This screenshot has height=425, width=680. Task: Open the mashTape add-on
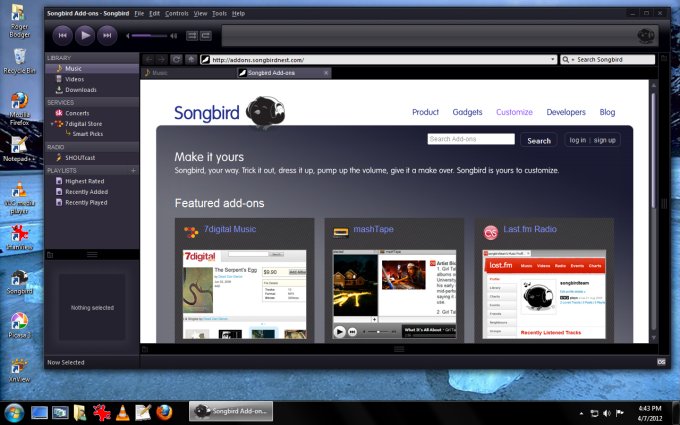pyautogui.click(x=373, y=229)
